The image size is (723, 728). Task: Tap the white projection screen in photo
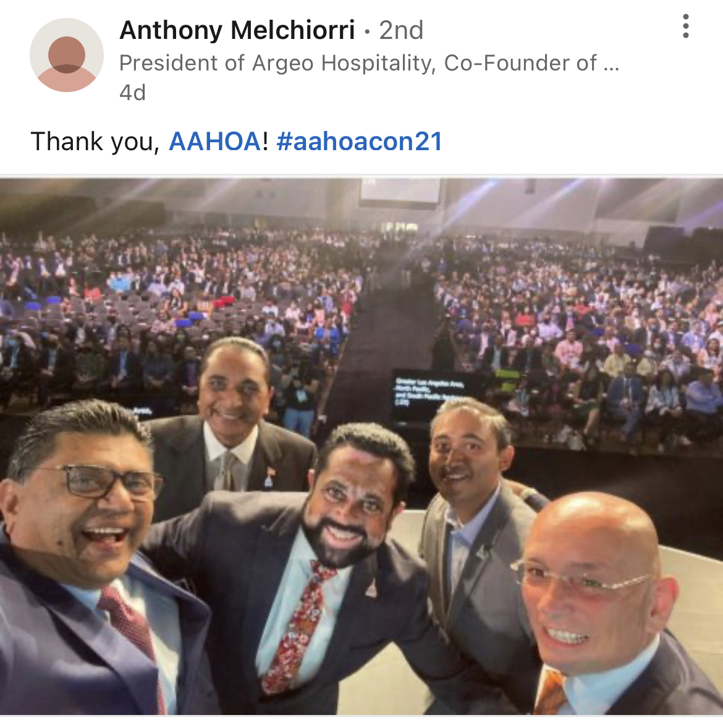pyautogui.click(x=400, y=192)
